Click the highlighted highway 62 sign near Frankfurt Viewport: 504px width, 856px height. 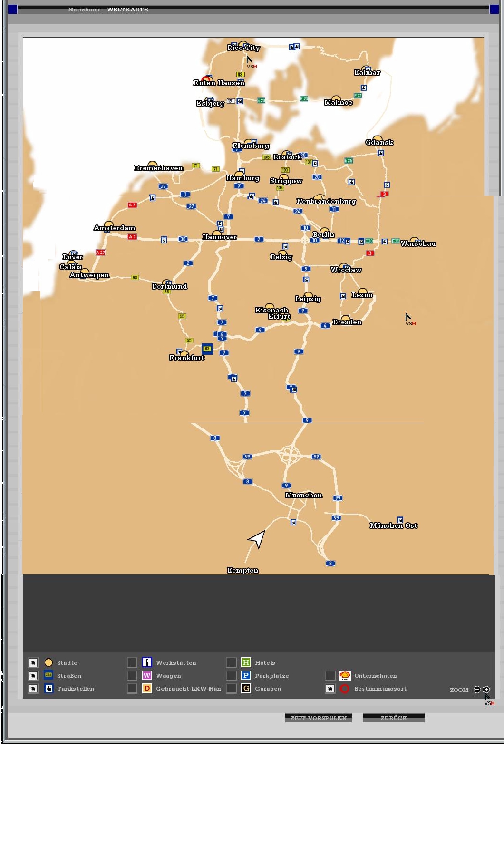click(207, 349)
